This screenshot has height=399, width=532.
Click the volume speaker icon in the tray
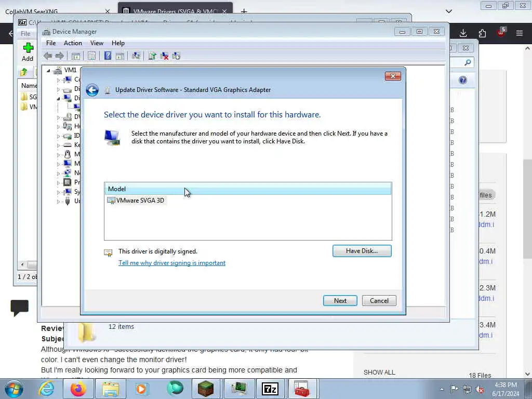click(x=480, y=390)
